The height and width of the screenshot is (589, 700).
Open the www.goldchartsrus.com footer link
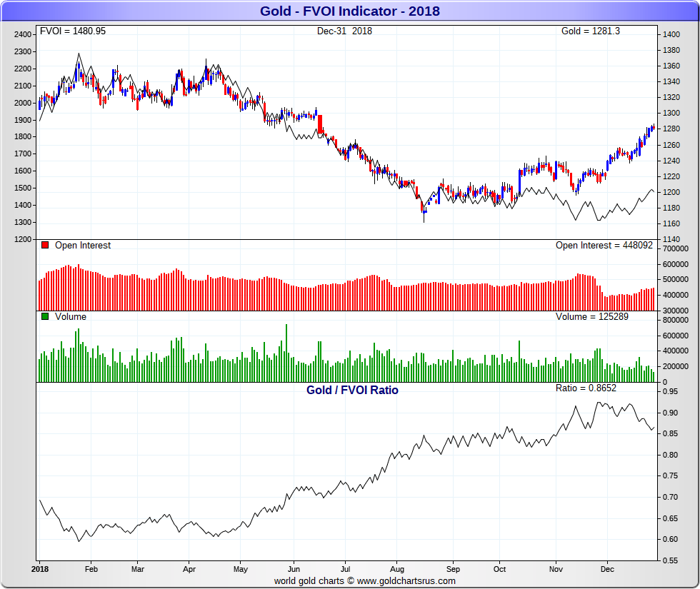coord(406,581)
